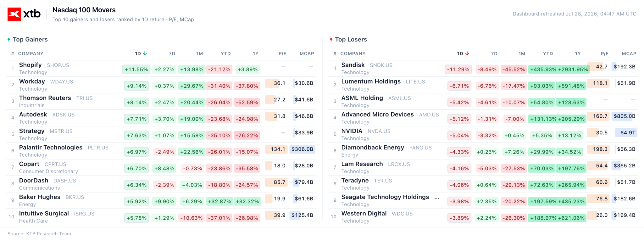Viewport: 644px width, 240px height.
Task: Click Sandisk's -11.29% 1D return cell
Action: pos(458,70)
